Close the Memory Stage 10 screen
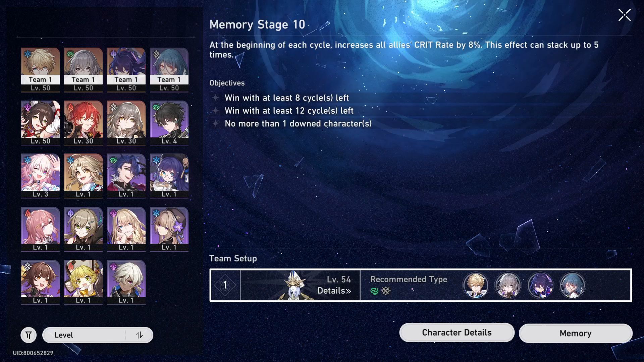 624,15
